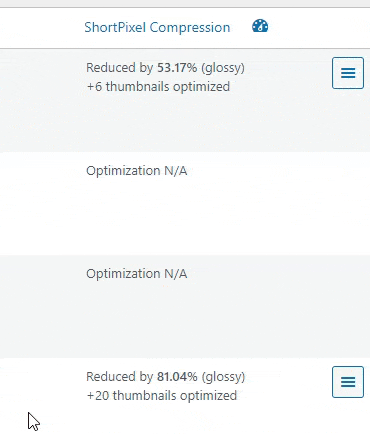Click the word 'ShortPixel' in the column header

click(x=115, y=27)
